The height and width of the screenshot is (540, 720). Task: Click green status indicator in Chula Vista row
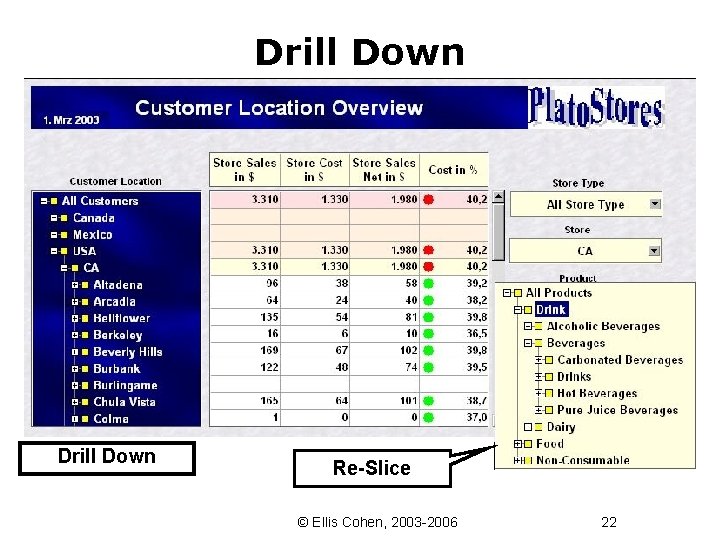coord(428,401)
